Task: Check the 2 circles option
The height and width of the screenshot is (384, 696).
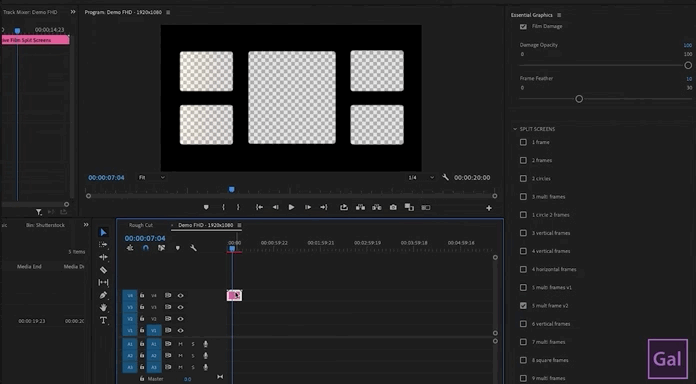Action: tap(523, 178)
